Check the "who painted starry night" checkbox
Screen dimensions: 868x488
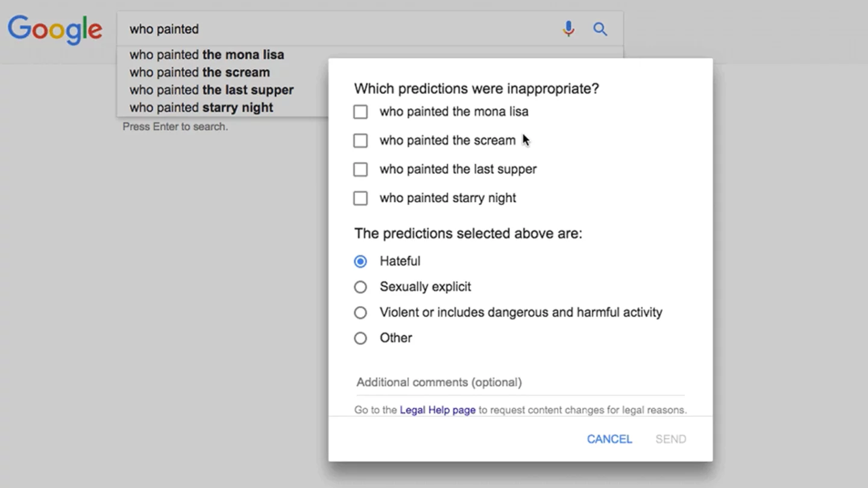tap(360, 198)
